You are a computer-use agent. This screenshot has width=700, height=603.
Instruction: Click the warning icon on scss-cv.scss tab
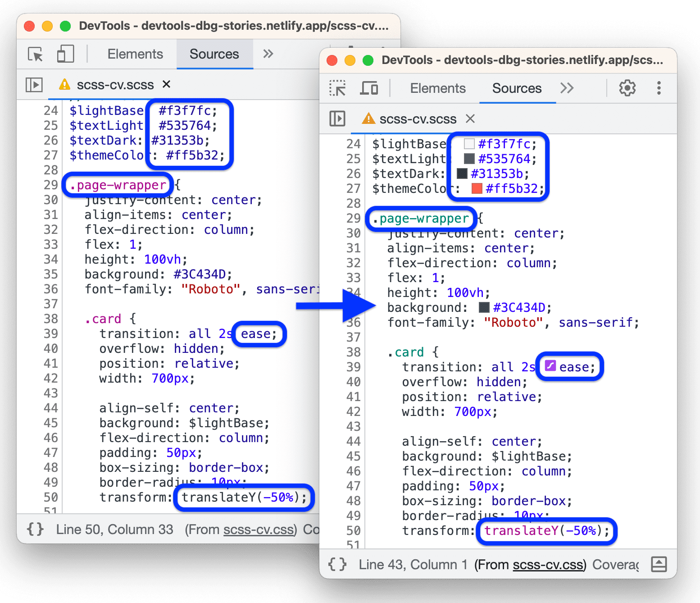pos(369,119)
